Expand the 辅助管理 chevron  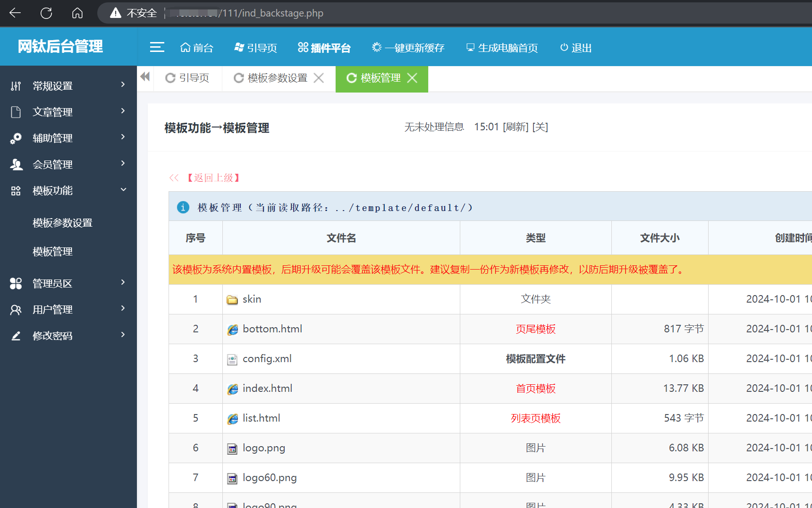coord(123,137)
